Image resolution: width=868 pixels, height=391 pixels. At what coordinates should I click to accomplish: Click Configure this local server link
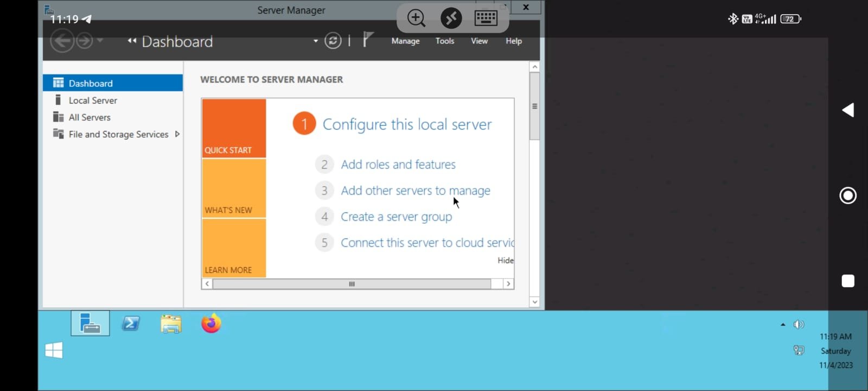(407, 124)
